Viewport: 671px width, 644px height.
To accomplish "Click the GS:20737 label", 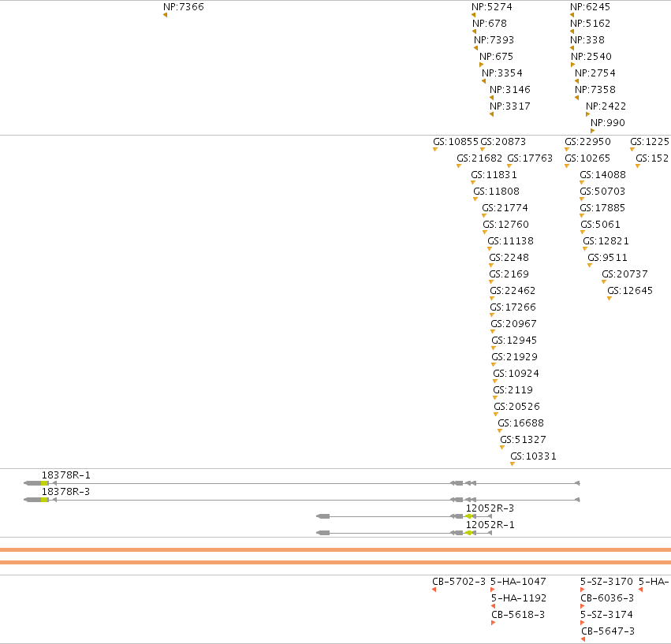I will 624,274.
